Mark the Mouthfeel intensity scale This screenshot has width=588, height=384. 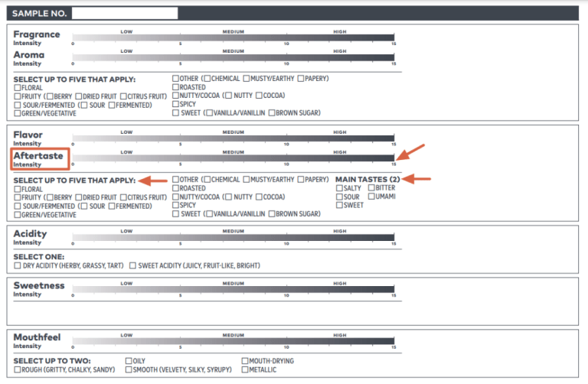234,339
